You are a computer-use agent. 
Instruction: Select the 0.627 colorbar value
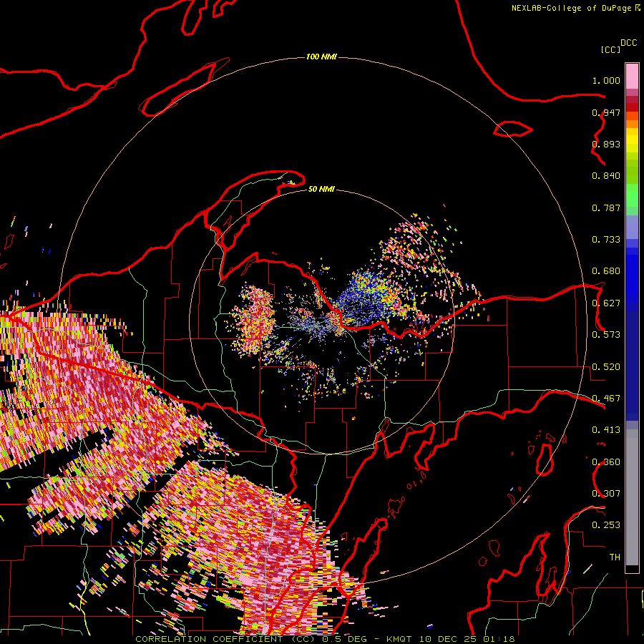606,303
